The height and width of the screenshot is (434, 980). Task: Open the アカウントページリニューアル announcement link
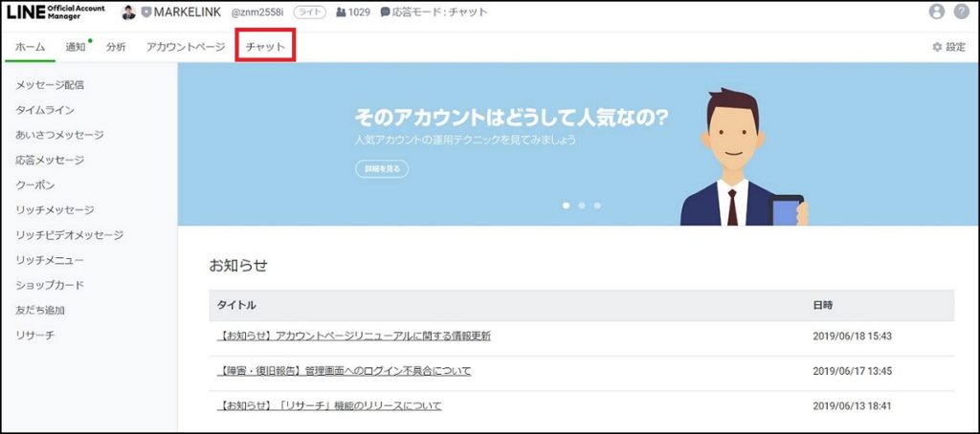tap(354, 336)
